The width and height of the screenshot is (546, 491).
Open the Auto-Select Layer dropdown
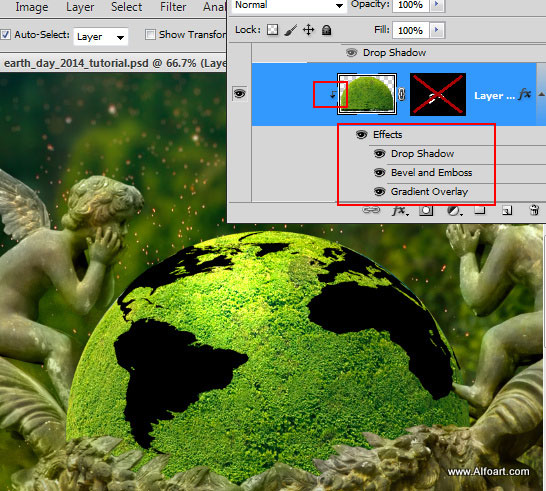pyautogui.click(x=101, y=37)
